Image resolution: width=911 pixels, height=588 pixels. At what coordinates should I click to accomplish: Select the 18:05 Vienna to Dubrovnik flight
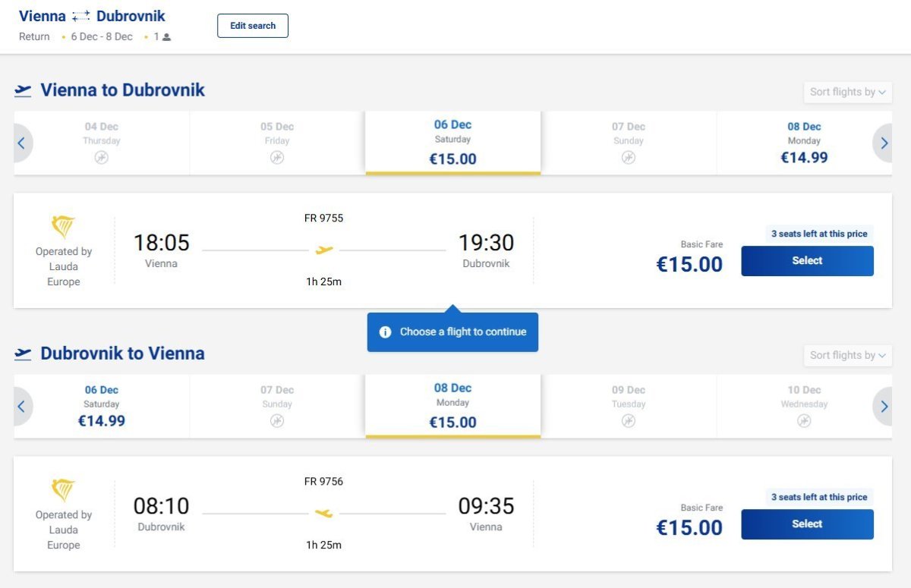[807, 261]
